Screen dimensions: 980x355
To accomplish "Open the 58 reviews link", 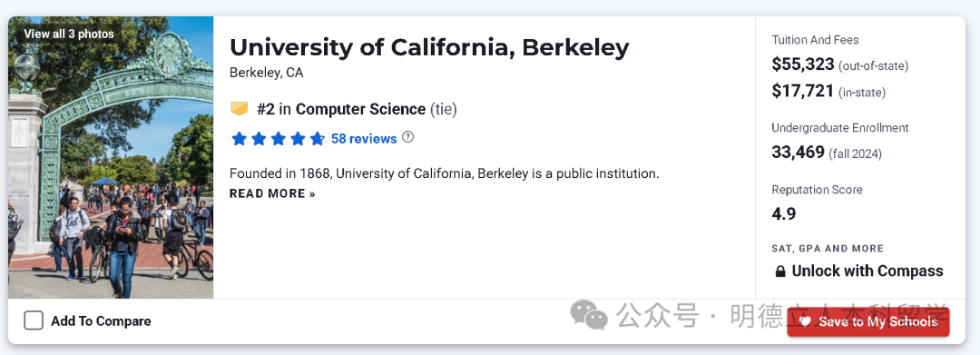I will pyautogui.click(x=364, y=139).
